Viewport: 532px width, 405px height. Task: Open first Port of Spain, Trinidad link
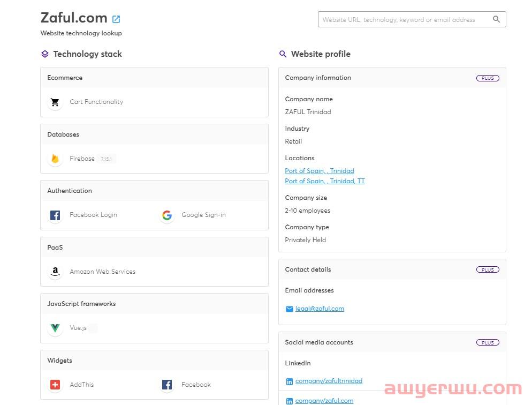click(x=320, y=171)
